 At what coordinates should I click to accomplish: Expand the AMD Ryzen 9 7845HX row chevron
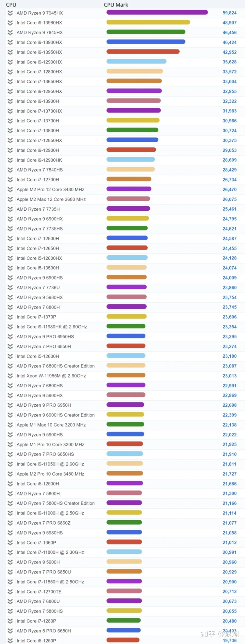10,33
